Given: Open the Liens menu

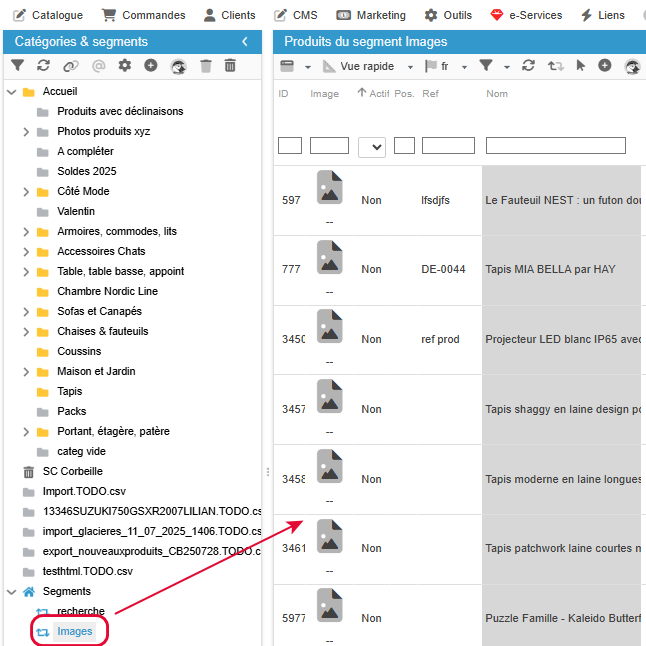Looking at the screenshot, I should click(x=603, y=15).
